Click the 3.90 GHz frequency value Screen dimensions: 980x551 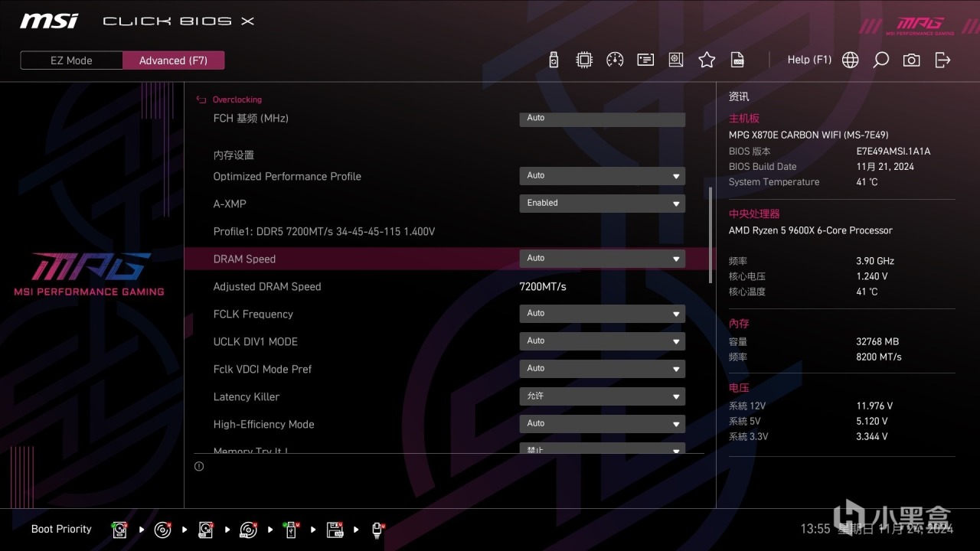point(875,261)
